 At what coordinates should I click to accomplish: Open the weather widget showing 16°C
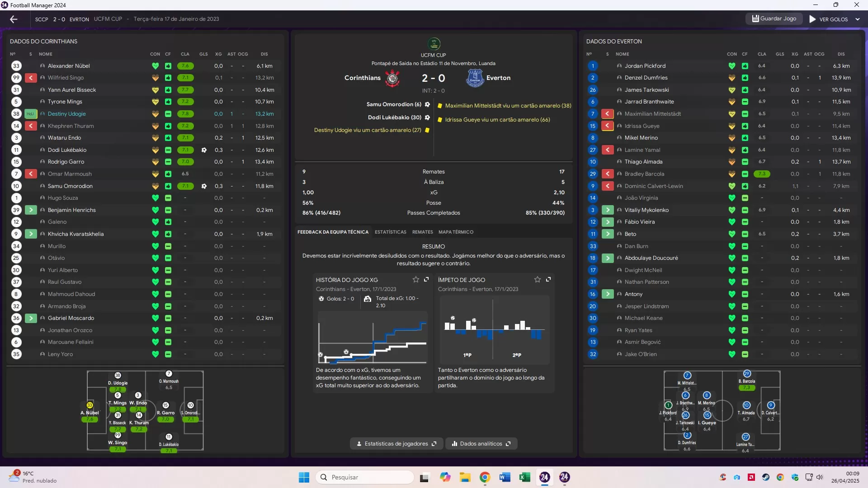point(33,477)
